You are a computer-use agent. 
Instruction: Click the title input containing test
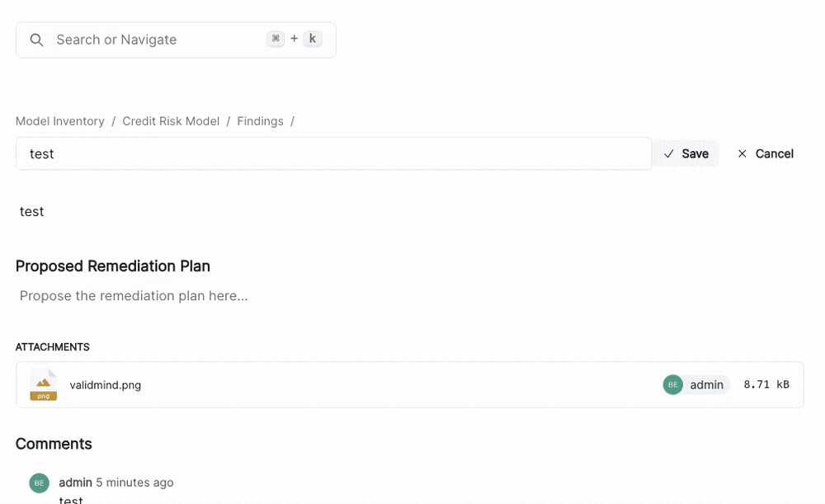330,153
